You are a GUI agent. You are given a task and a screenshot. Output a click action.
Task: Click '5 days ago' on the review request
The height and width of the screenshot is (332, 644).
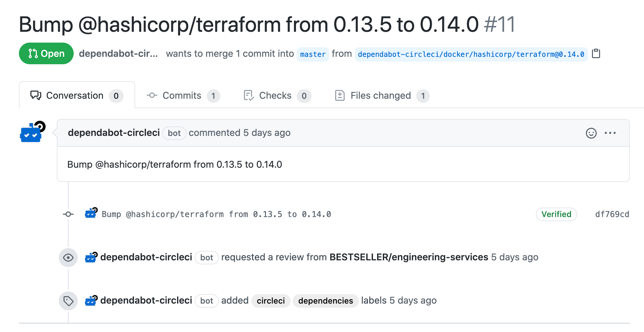[x=515, y=257]
